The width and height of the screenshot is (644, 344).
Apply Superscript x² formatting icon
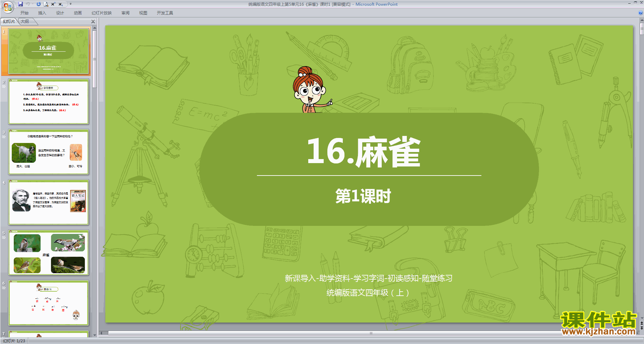click(x=53, y=4)
